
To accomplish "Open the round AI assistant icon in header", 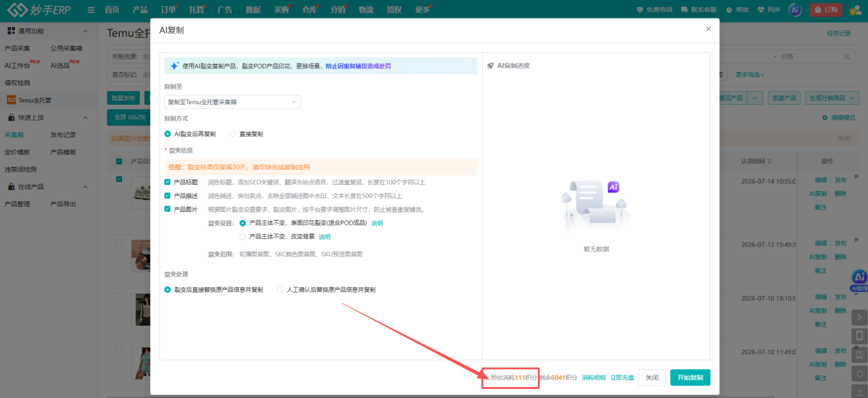I will click(795, 10).
